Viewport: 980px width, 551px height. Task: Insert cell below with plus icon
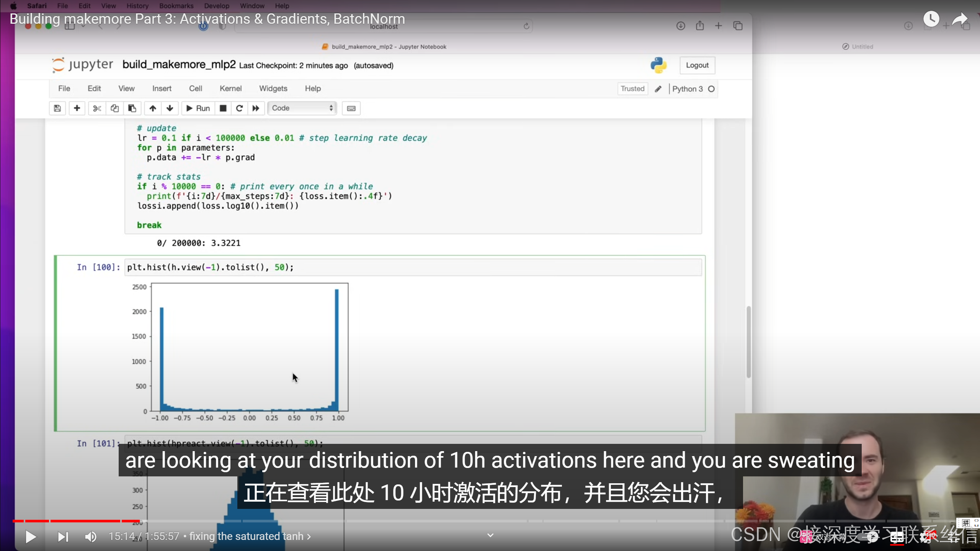77,108
